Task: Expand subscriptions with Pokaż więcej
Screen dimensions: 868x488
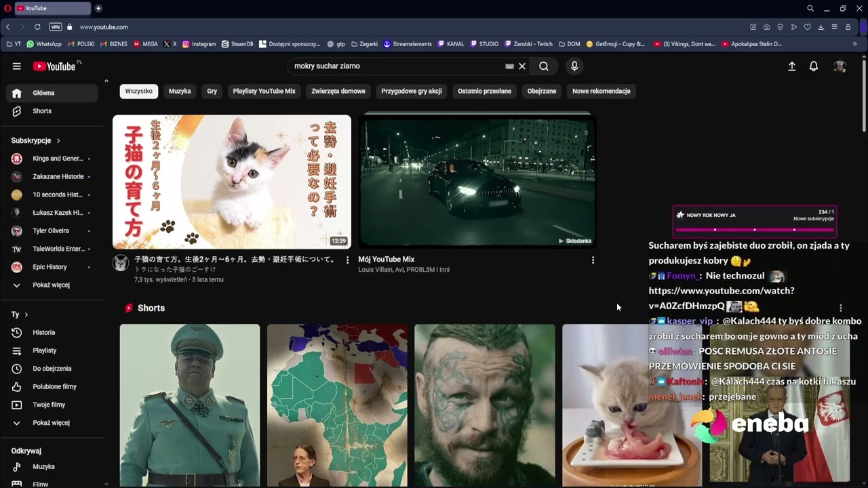Action: pyautogui.click(x=52, y=285)
